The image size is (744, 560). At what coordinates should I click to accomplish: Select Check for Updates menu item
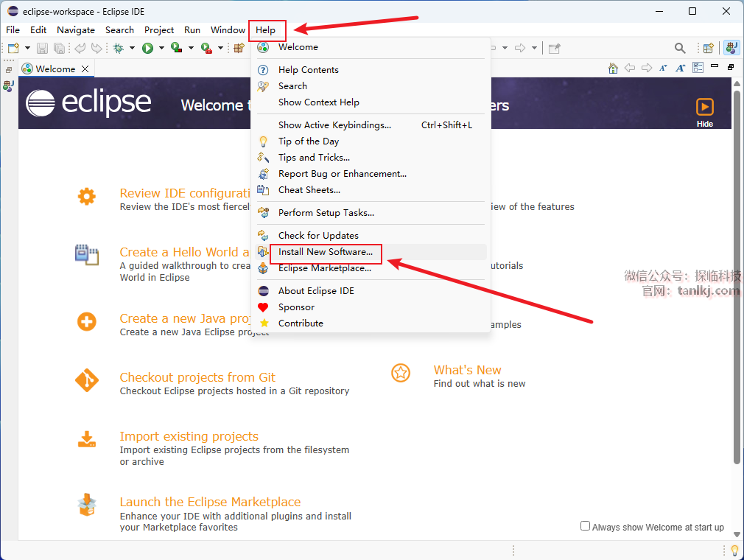(x=318, y=236)
